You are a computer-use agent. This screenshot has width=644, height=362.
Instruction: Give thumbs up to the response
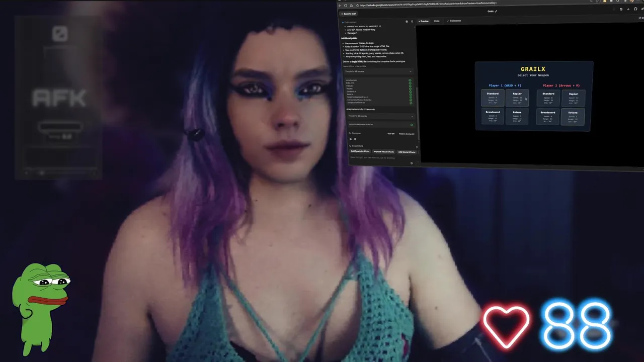pyautogui.click(x=351, y=139)
